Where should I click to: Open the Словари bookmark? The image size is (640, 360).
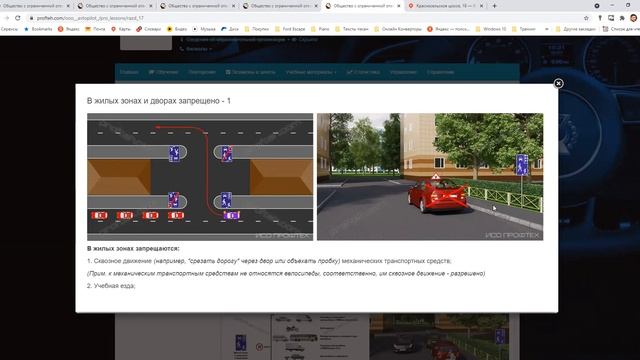coord(149,29)
